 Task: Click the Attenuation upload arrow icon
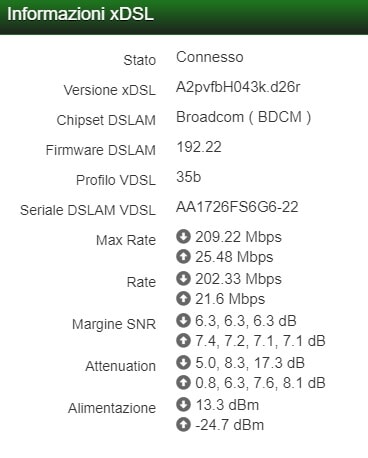click(183, 383)
